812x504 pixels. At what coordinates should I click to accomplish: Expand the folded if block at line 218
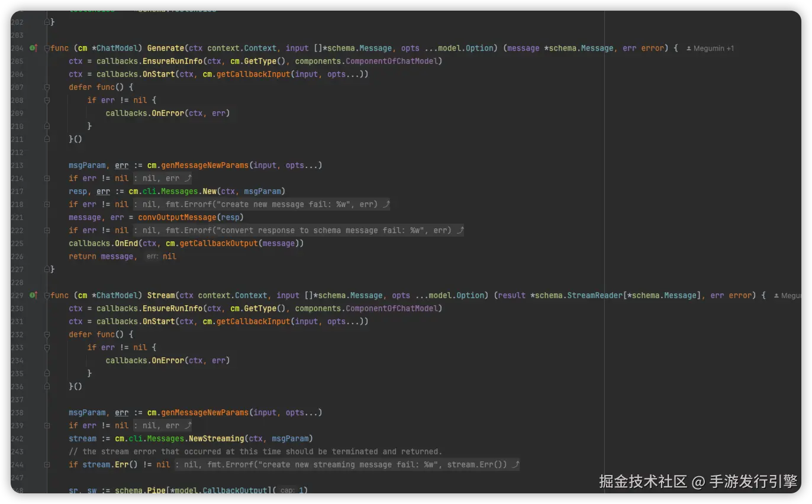pos(47,204)
